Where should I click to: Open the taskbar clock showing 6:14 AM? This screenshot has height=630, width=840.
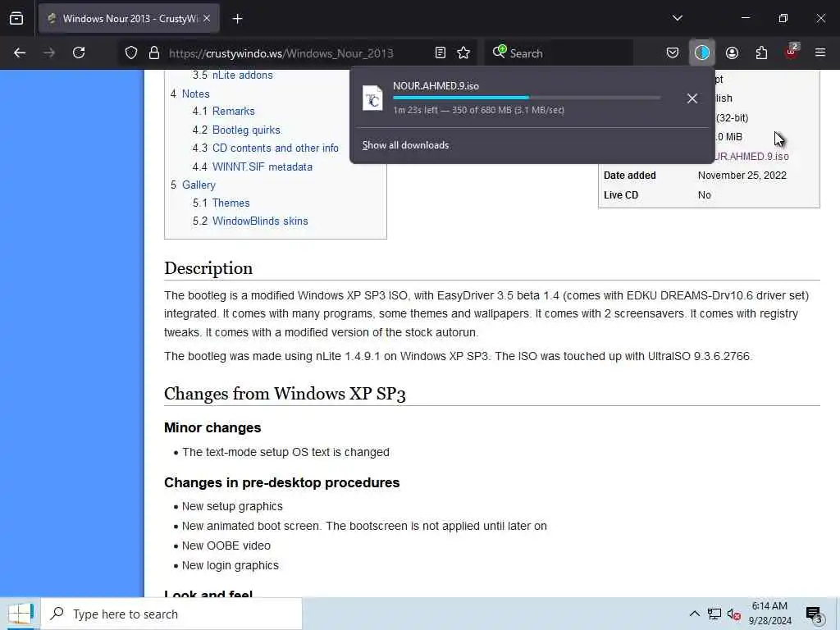coord(769,614)
